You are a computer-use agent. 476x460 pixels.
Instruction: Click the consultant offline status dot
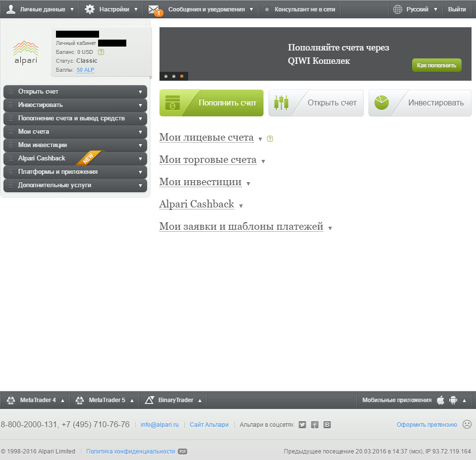(x=267, y=9)
